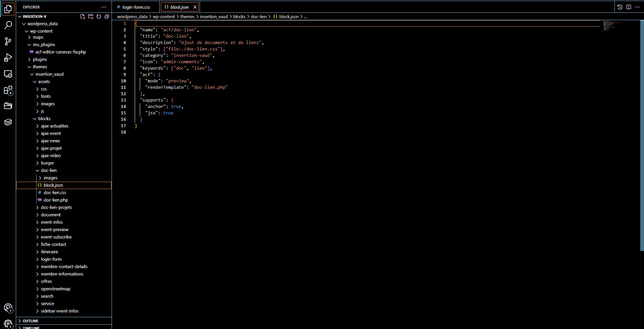The width and height of the screenshot is (644, 329).
Task: Close the block.json tab
Action: click(x=195, y=7)
